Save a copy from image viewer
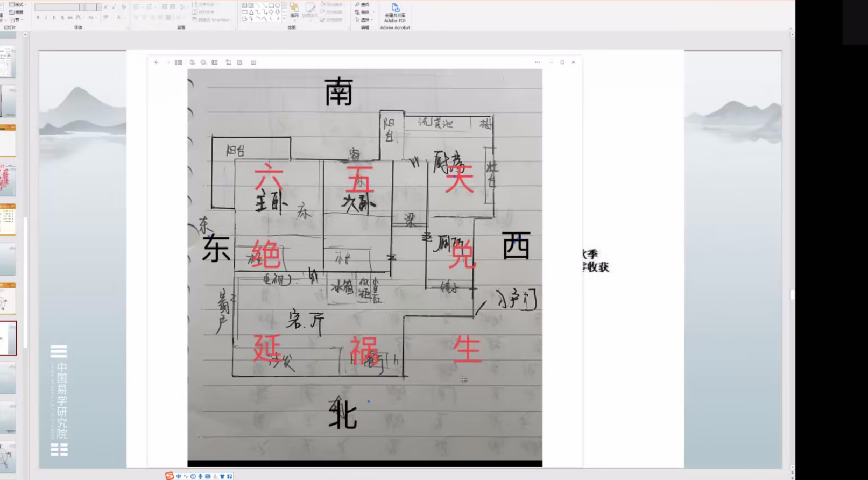 (253, 62)
